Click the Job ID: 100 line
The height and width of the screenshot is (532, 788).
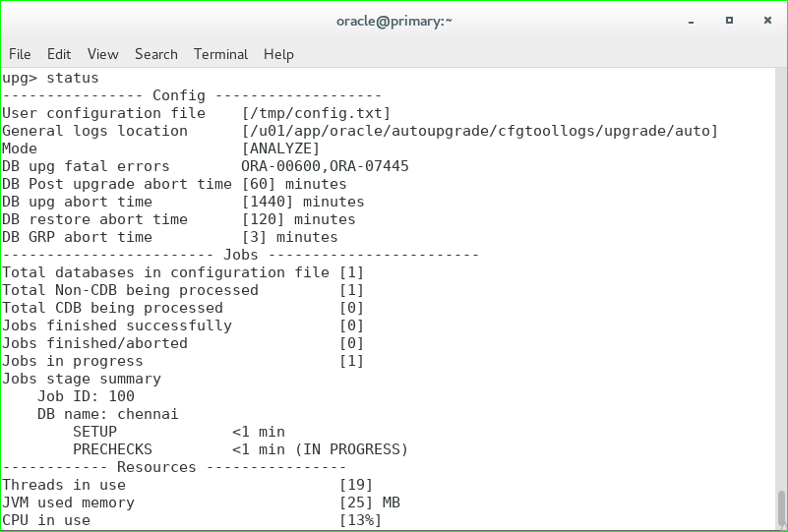pyautogui.click(x=86, y=396)
